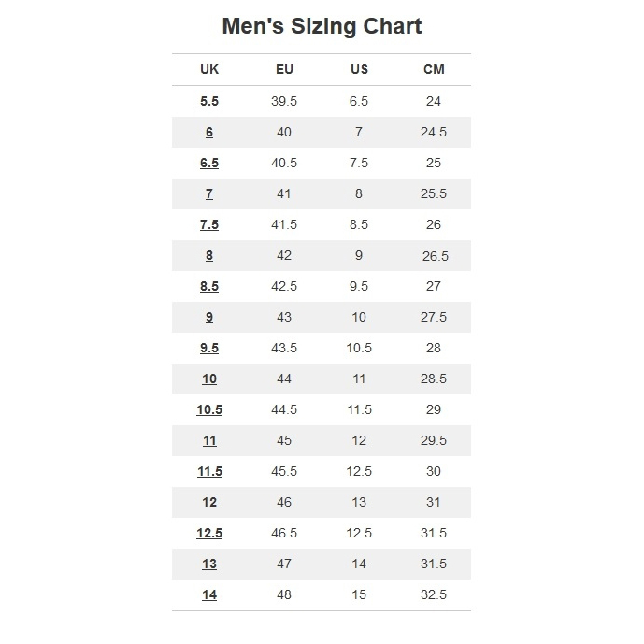
Task: Open UK size 7.5 link
Action: 209,224
